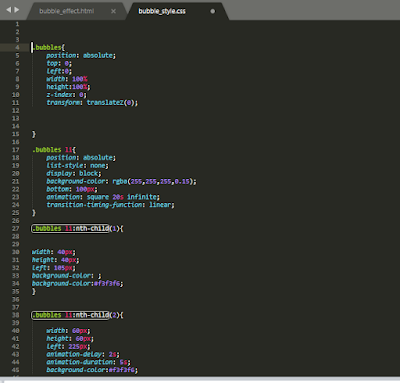Click the empty 'background-color: ;' line 33
Viewport: 400px width, 383px height.
coord(66,276)
